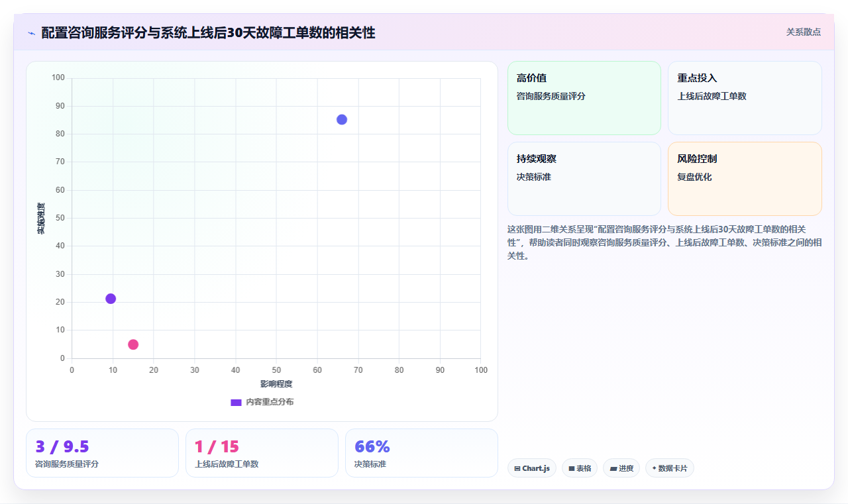Click the icon inside the 进度 chip
The height and width of the screenshot is (504, 848).
point(613,469)
